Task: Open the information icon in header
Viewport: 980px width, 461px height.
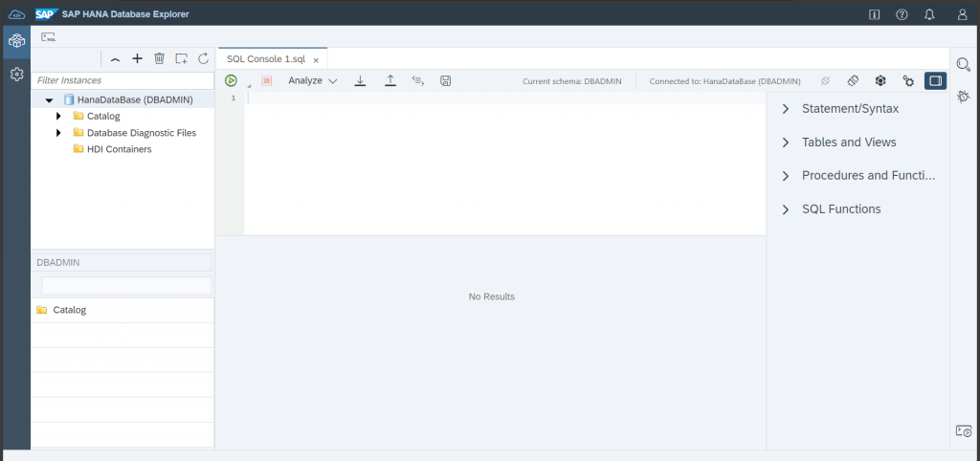Action: click(x=875, y=14)
